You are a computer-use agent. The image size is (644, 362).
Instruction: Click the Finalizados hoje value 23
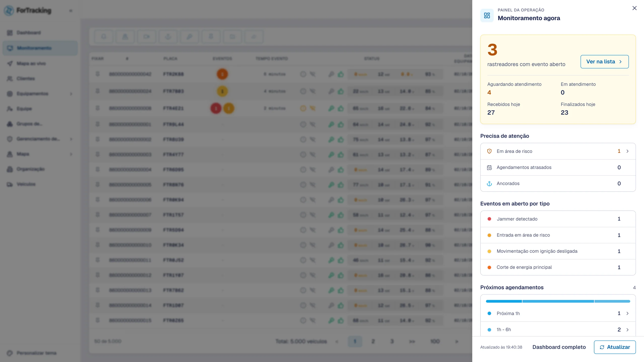pos(565,113)
